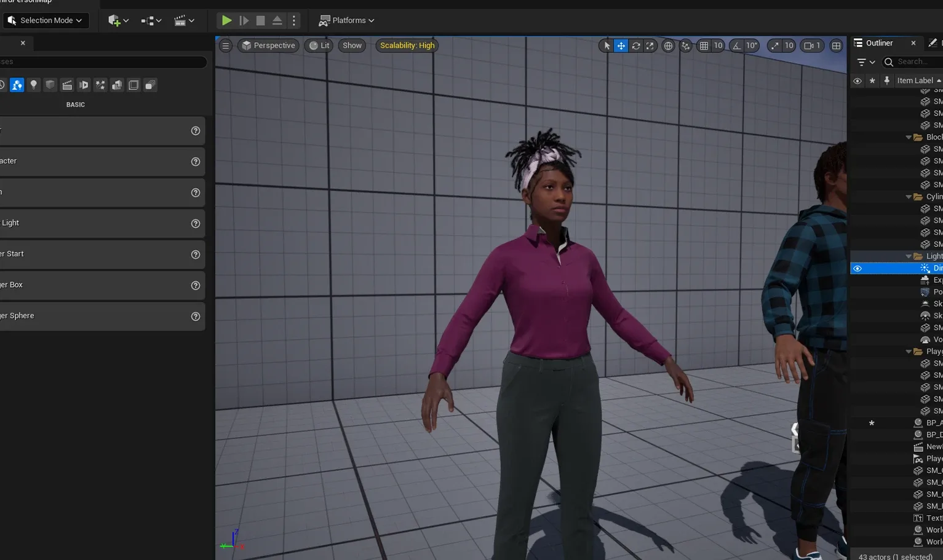The image size is (943, 560).
Task: Select the Volumes category icon
Action: [x=133, y=85]
